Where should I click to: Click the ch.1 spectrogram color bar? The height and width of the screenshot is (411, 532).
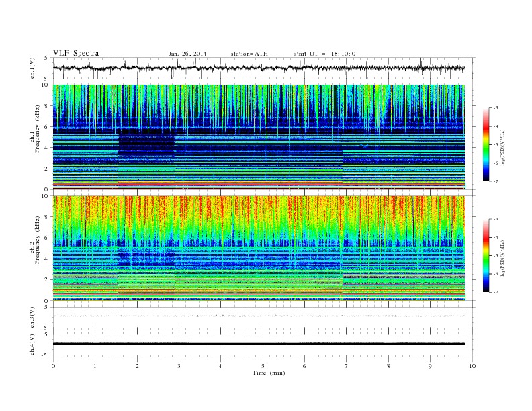[486, 144]
